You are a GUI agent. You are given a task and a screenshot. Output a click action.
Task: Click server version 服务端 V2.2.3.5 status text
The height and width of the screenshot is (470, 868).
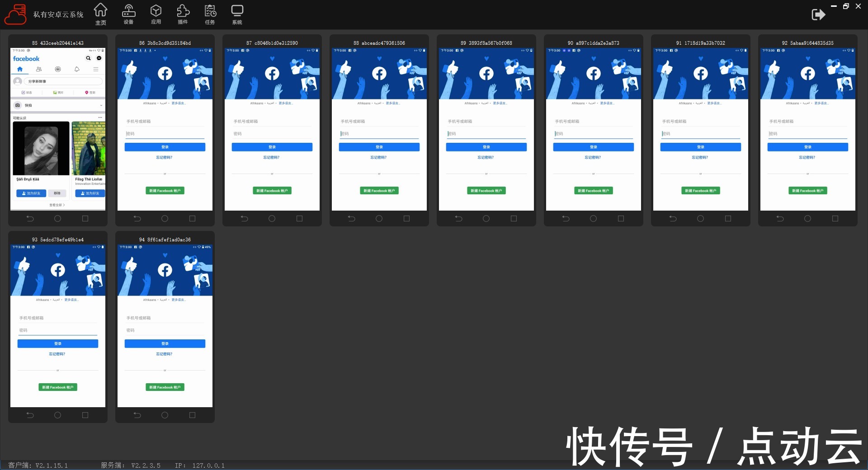[x=131, y=465]
